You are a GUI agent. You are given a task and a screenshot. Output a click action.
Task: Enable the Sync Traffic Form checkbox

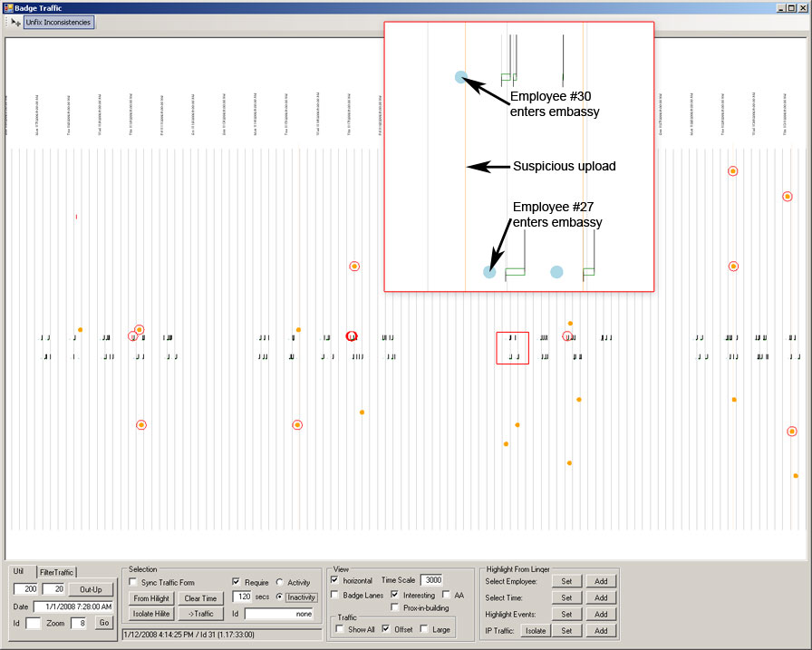(133, 582)
